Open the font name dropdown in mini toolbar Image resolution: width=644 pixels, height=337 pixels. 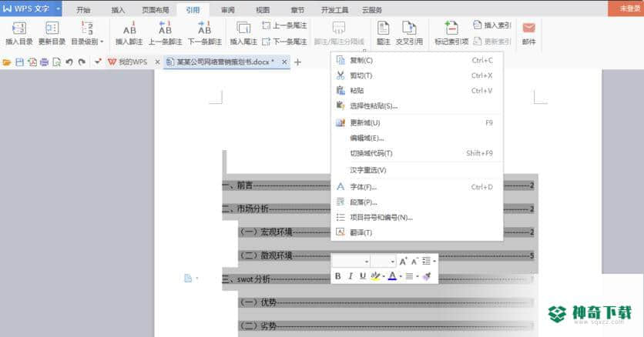pyautogui.click(x=367, y=262)
